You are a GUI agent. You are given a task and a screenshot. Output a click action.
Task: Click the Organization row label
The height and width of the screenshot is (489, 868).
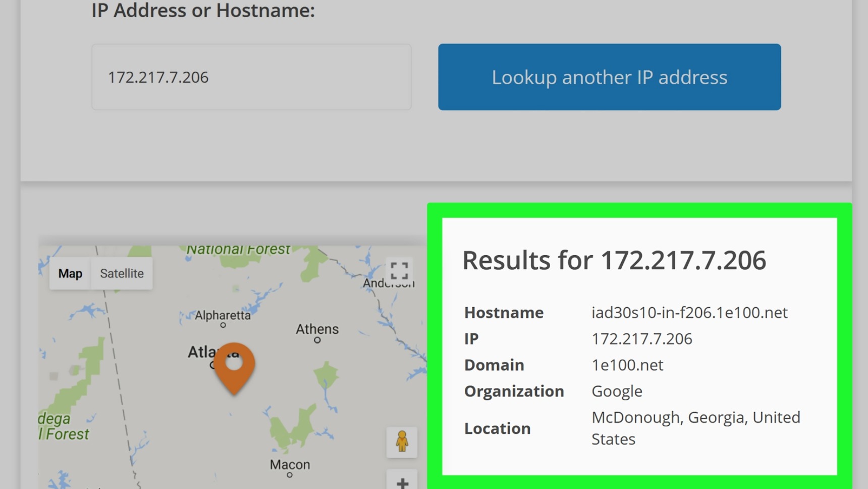514,392
